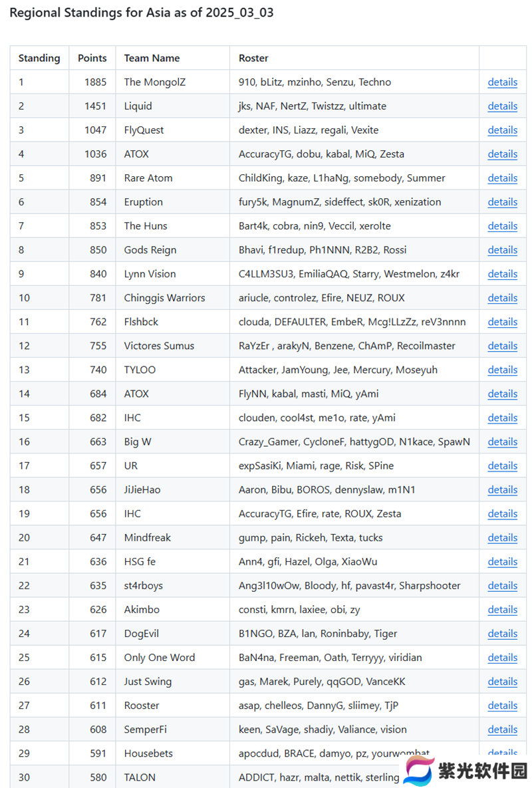Select the team name "Liquid"
Viewport: 532px width, 788px height.
138,106
